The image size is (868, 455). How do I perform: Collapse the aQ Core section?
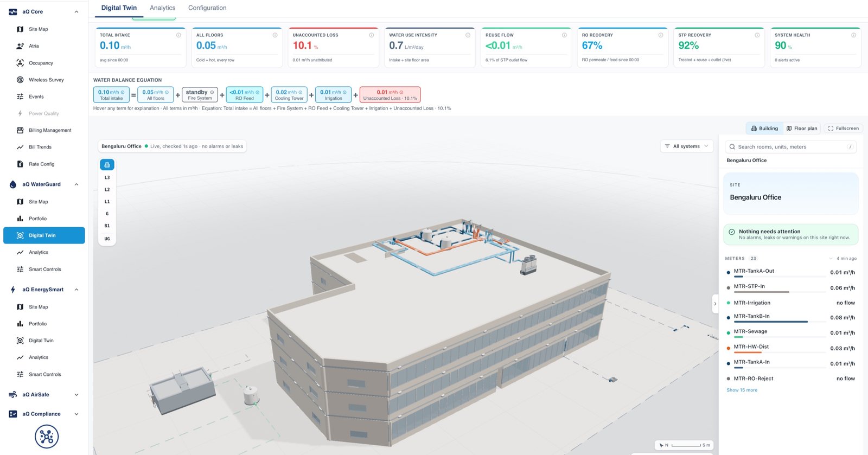pyautogui.click(x=76, y=12)
